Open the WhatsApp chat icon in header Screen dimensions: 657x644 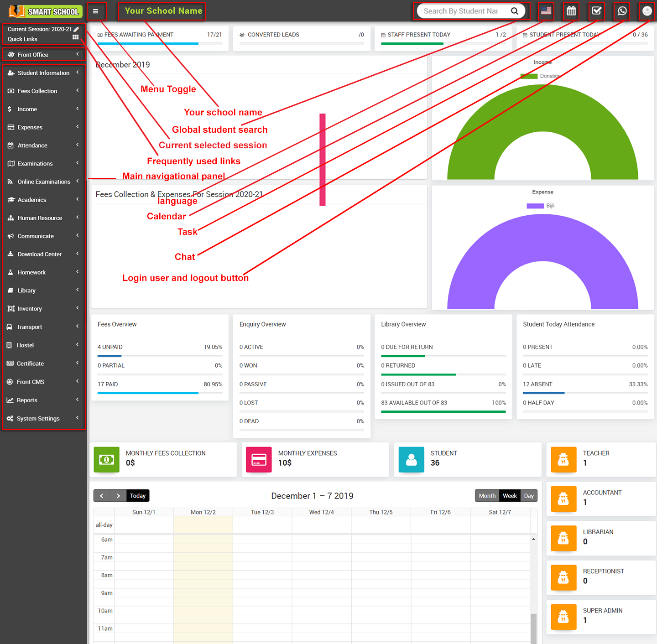[622, 11]
